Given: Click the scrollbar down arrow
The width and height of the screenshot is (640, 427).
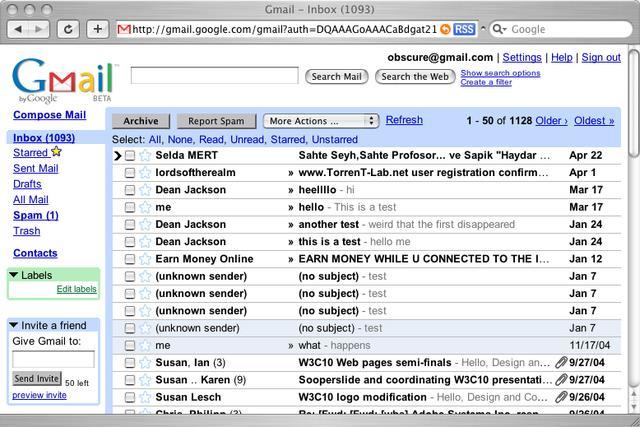Looking at the screenshot, I should click(634, 407).
